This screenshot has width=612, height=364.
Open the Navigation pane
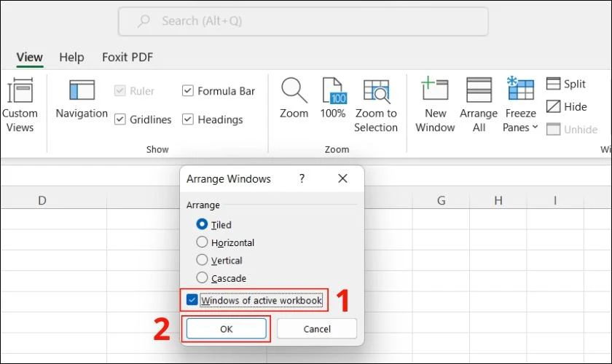coord(82,99)
